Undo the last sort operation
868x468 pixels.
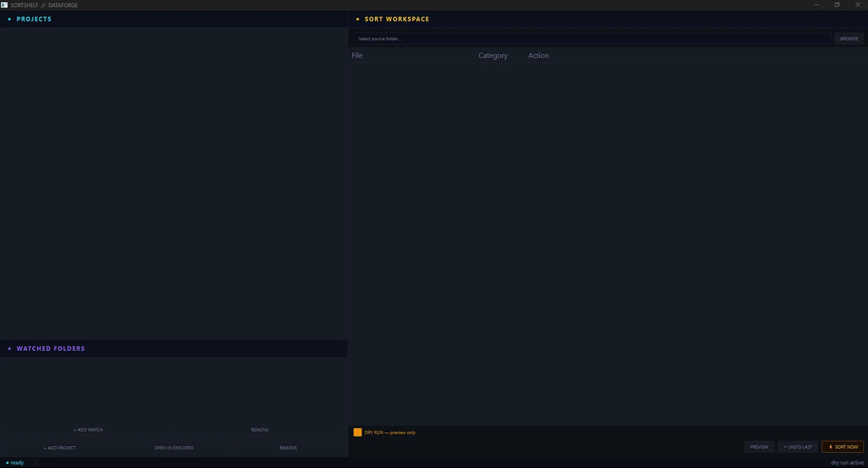click(797, 447)
